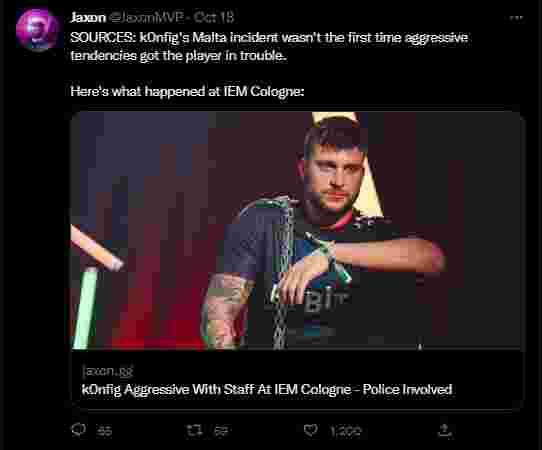Click Jaxon's round profile avatar
Viewport: 542px width, 450px height.
[x=38, y=30]
